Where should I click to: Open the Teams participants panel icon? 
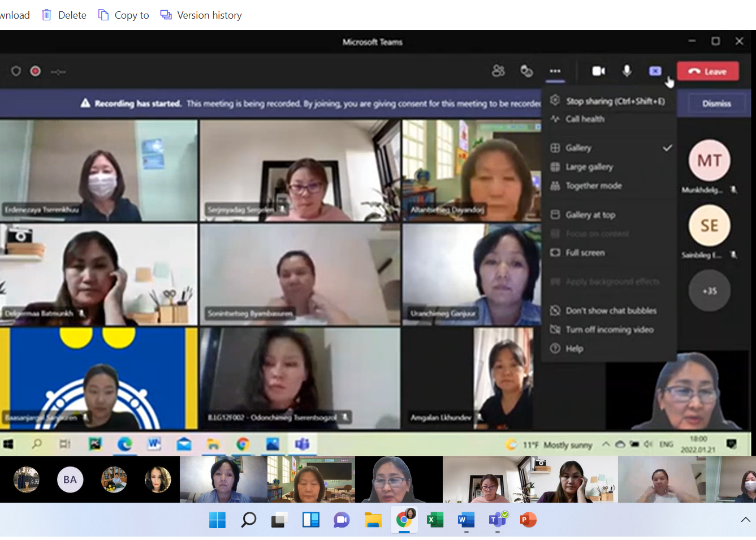click(498, 71)
